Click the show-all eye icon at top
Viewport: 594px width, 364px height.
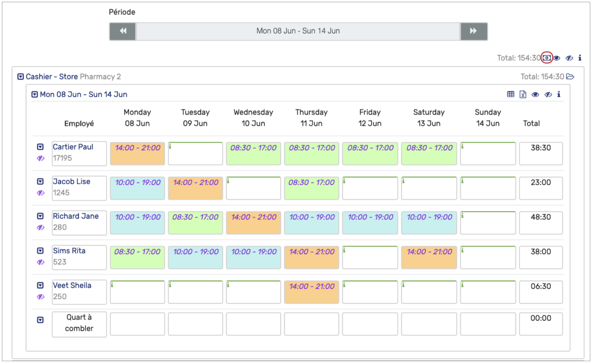[557, 58]
